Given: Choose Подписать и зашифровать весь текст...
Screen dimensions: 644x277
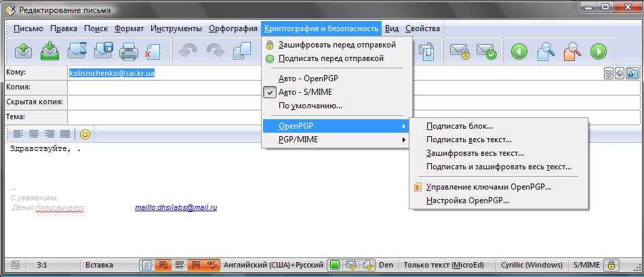Looking at the screenshot, I should pyautogui.click(x=499, y=167).
